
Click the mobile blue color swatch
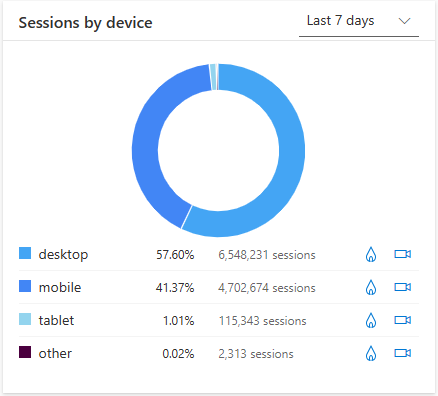point(25,286)
